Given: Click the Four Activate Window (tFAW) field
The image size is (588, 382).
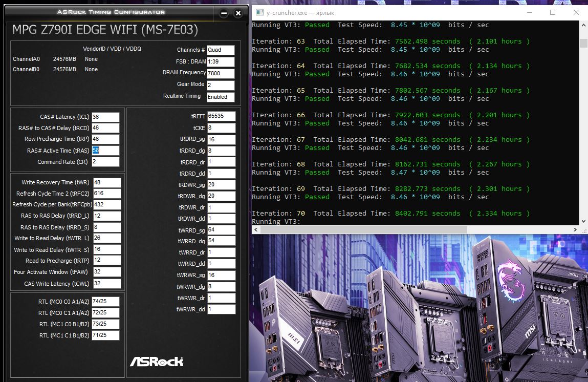Looking at the screenshot, I should pos(107,272).
